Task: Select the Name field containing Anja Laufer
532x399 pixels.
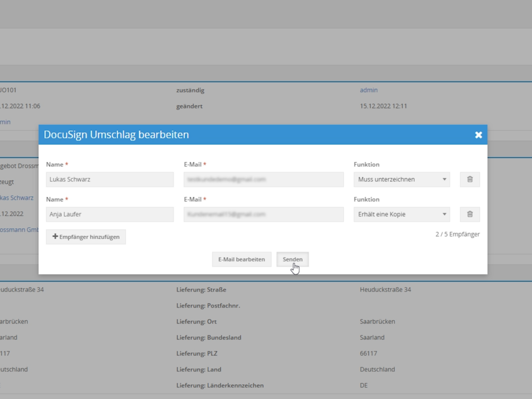Action: pyautogui.click(x=110, y=214)
